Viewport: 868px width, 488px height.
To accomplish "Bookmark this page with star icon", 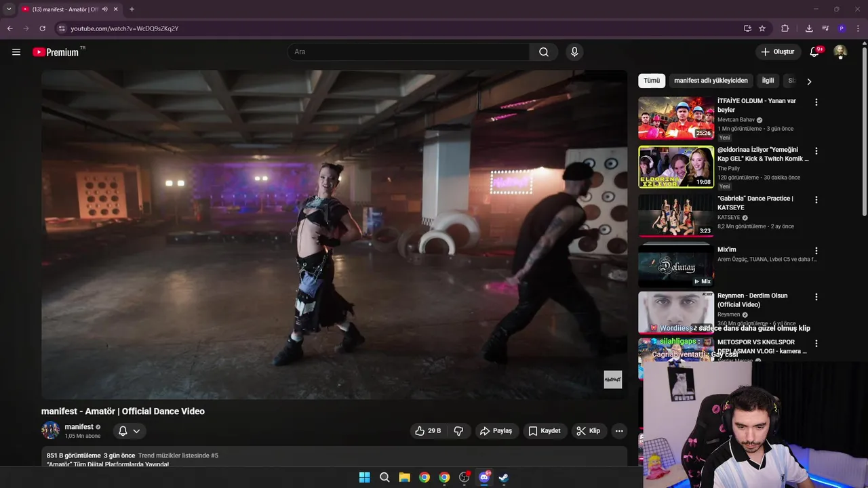I will pyautogui.click(x=762, y=28).
